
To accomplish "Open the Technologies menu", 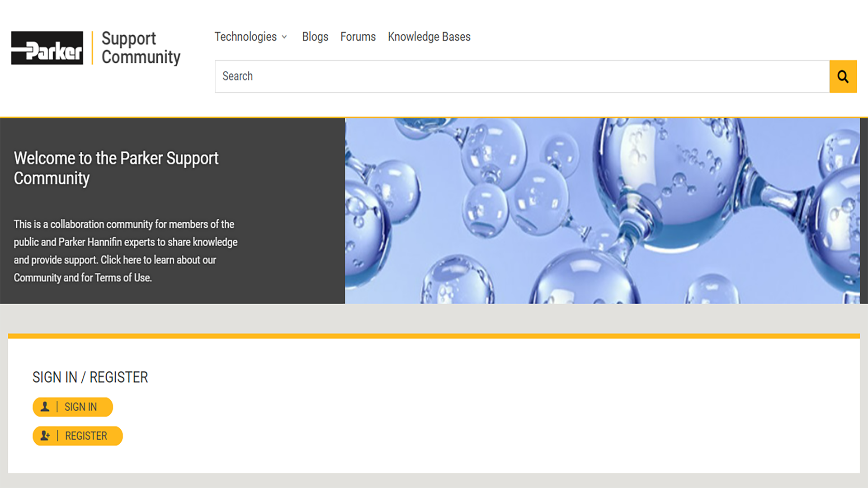I will tap(245, 37).
